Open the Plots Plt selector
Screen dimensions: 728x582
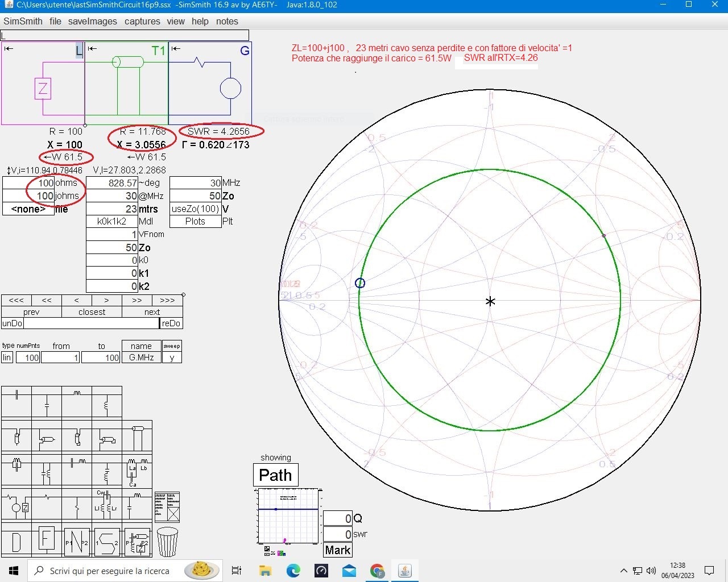(196, 222)
